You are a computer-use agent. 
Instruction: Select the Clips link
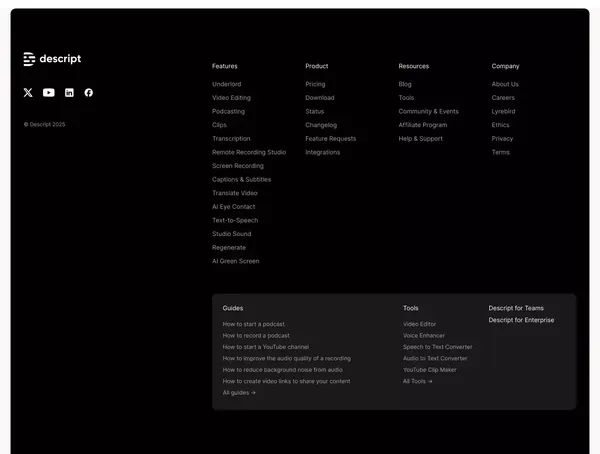click(219, 125)
